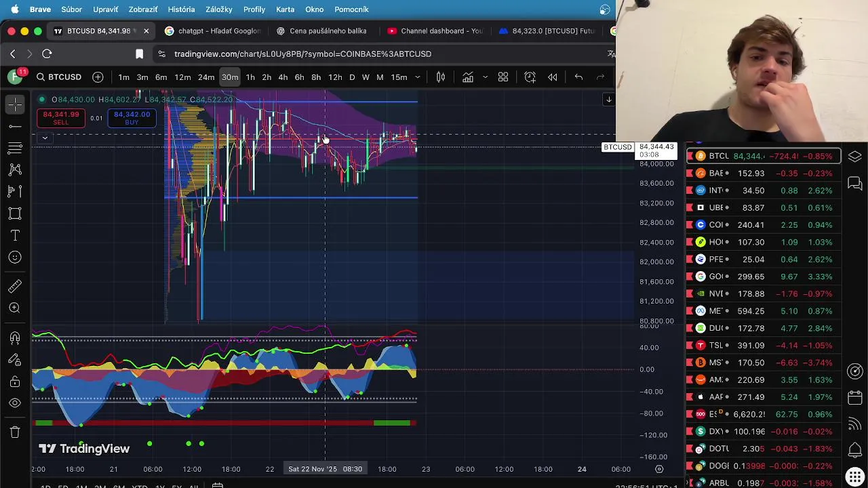Image resolution: width=868 pixels, height=488 pixels.
Task: Activate the zoom in tool
Action: point(15,308)
